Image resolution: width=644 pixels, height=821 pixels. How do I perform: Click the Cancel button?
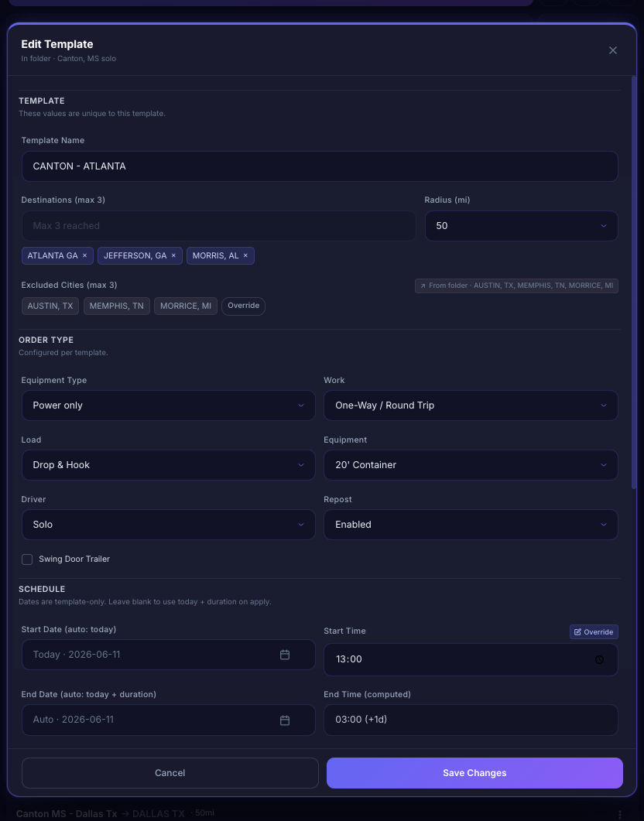coord(170,773)
